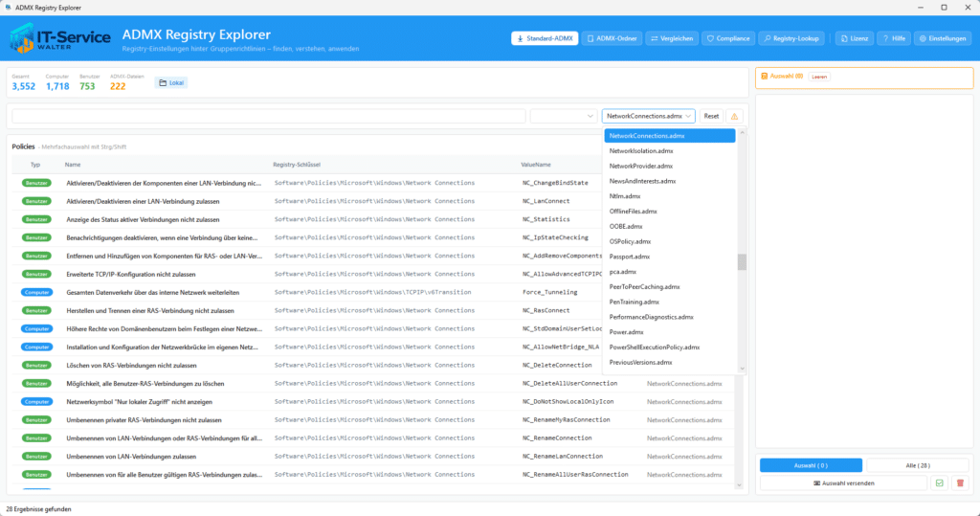This screenshot has width=980, height=516.
Task: Click the Typ column header
Action: [35, 165]
